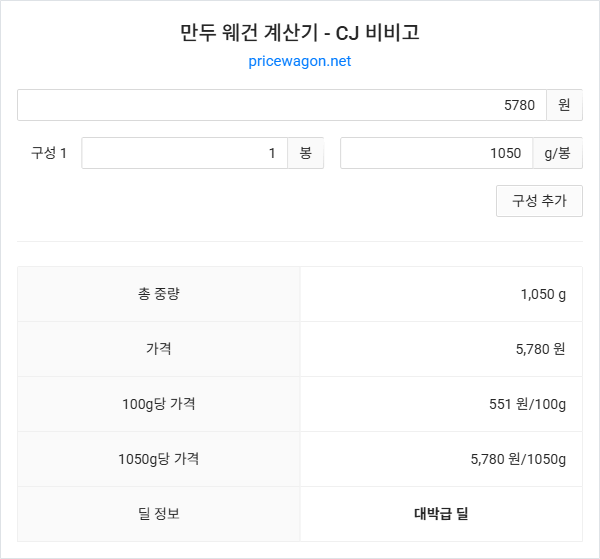Image resolution: width=600 pixels, height=559 pixels.
Task: Click the 딜 정보 row label
Action: point(159,514)
